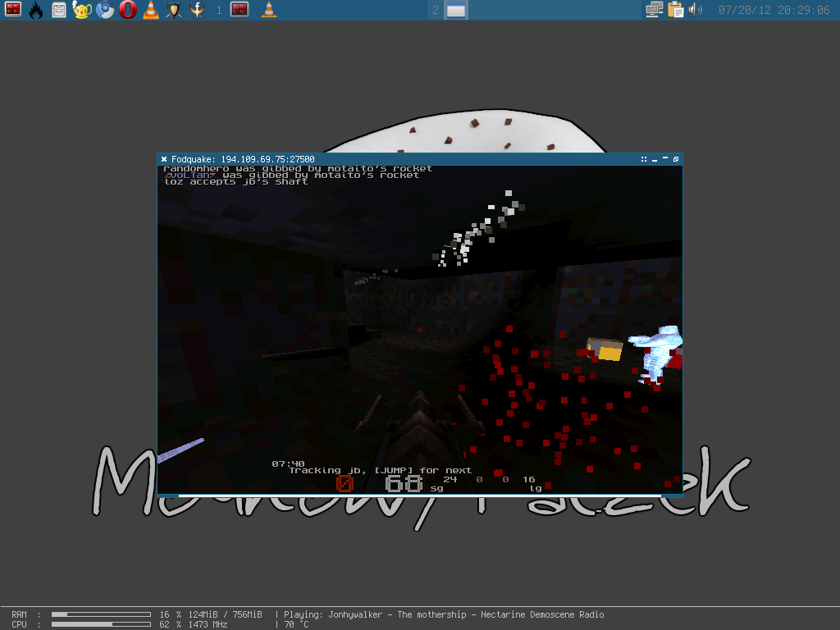Launch the yellow teapot application icon
Screen dimensions: 840x630
(81, 10)
